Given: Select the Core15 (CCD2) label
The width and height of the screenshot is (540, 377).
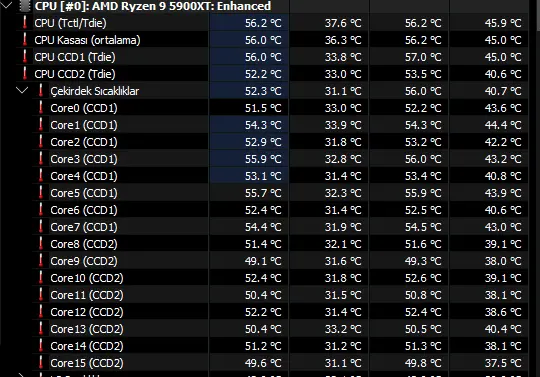Looking at the screenshot, I should point(87,363).
